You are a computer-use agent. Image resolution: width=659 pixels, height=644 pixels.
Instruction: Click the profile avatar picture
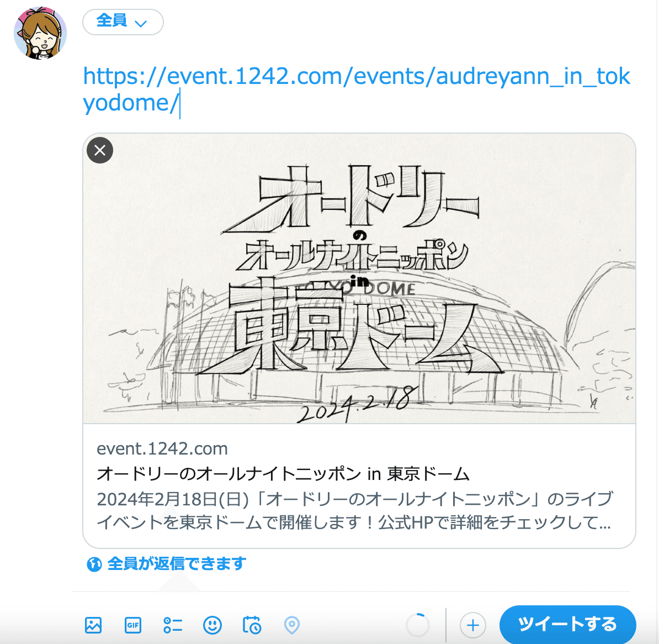coord(40,33)
